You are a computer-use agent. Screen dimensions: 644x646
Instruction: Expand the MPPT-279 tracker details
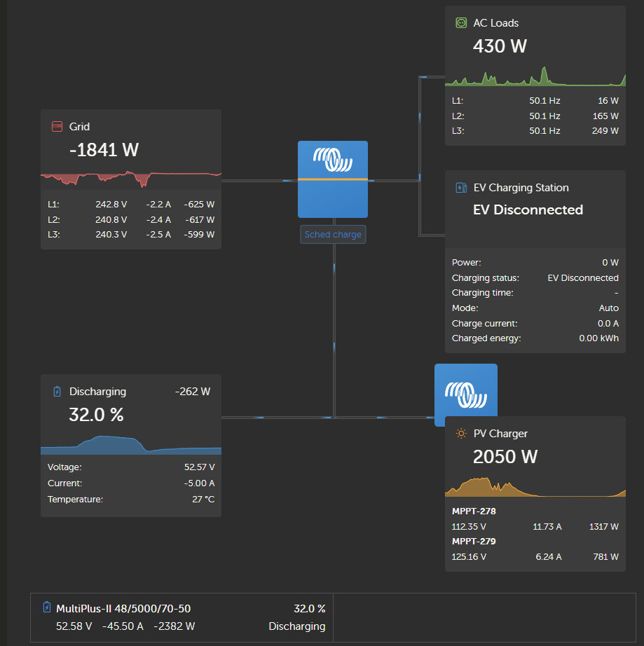473,541
